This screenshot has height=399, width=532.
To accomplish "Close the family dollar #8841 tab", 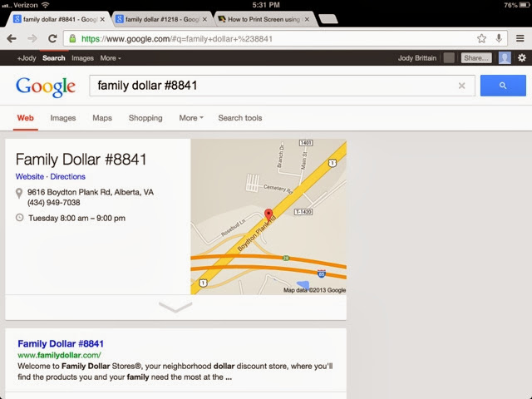I will pos(102,19).
